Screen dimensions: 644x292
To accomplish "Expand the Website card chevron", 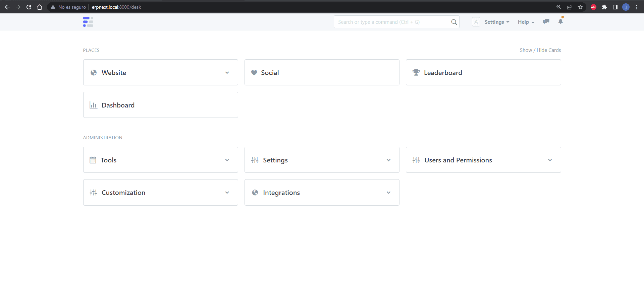I will tap(227, 73).
